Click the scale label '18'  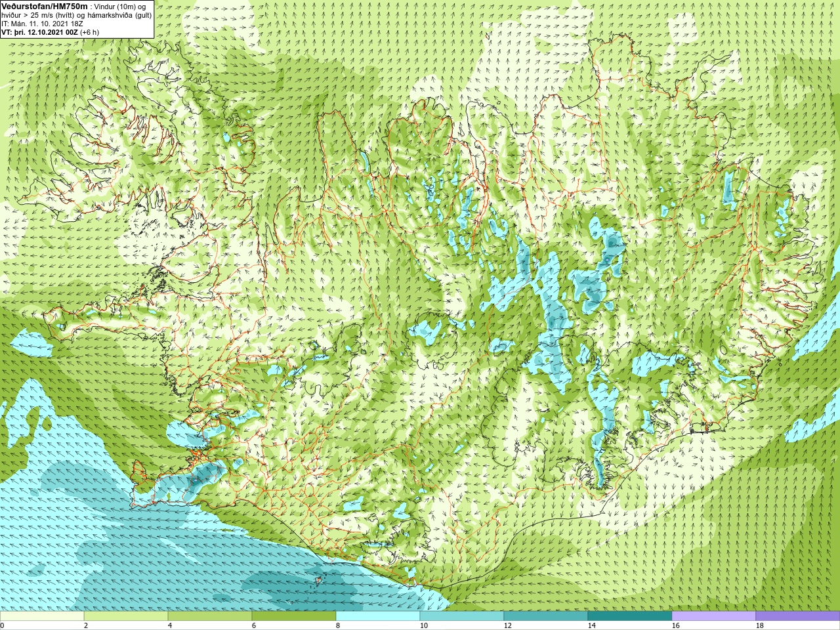(x=759, y=625)
